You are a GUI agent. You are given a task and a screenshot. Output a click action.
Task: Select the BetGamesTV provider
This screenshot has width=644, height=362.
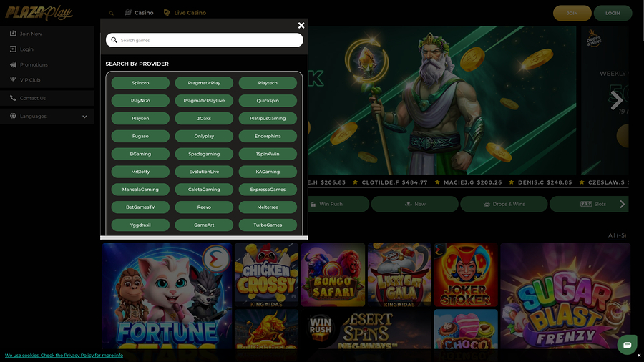(x=140, y=207)
